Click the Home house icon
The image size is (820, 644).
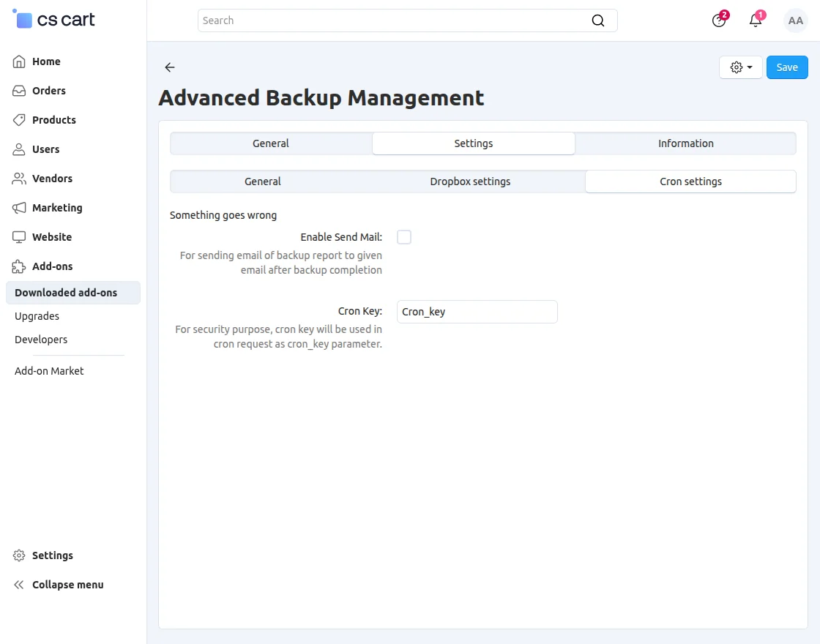pos(19,61)
